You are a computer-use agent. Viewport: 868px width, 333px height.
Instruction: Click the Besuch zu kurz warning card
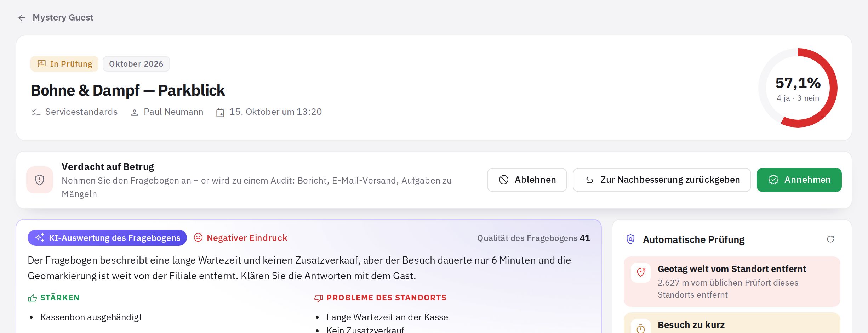tap(732, 323)
